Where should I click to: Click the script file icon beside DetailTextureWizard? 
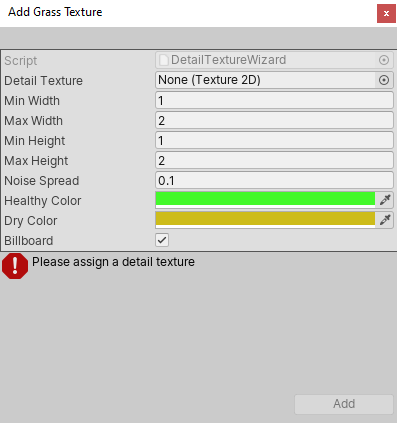pyautogui.click(x=163, y=60)
